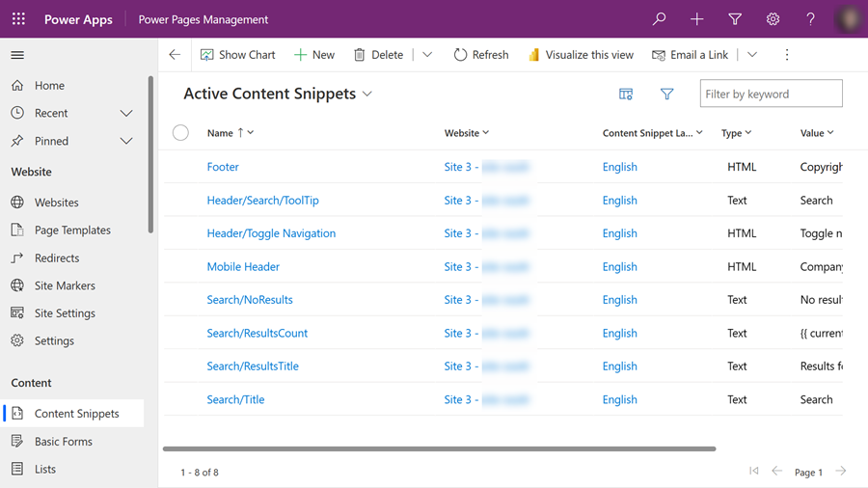Open the grid filter funnel icon

(x=666, y=94)
